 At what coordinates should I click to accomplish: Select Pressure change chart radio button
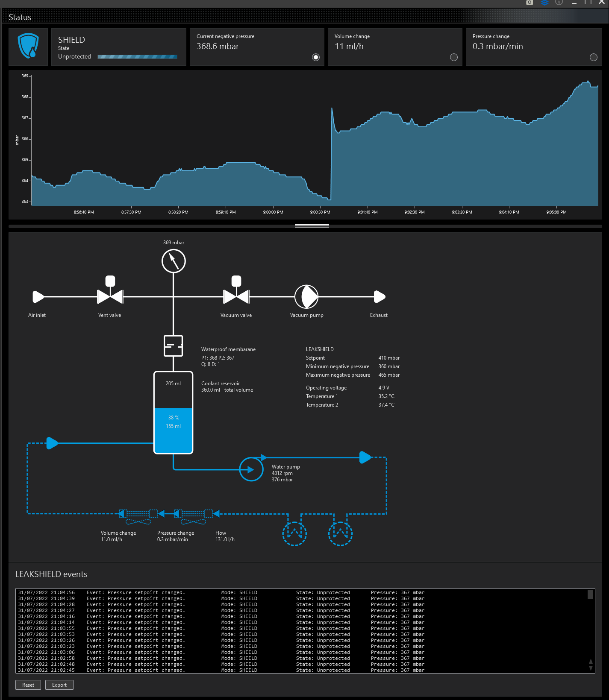point(594,57)
